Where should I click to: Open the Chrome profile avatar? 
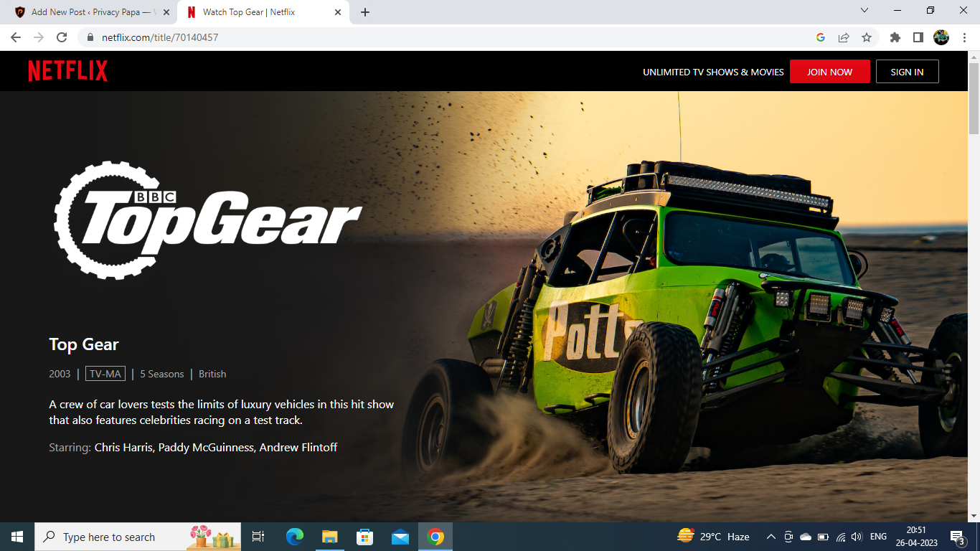(x=941, y=37)
